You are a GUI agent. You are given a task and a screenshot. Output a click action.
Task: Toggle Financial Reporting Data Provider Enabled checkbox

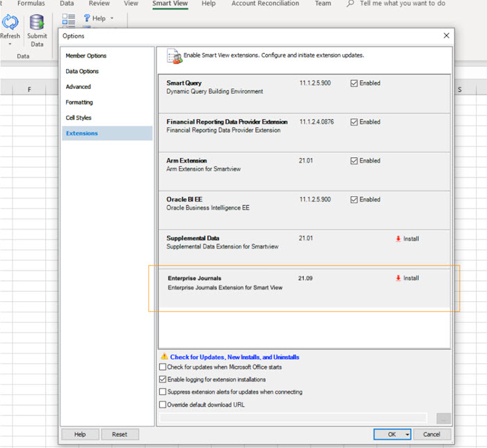tap(354, 122)
